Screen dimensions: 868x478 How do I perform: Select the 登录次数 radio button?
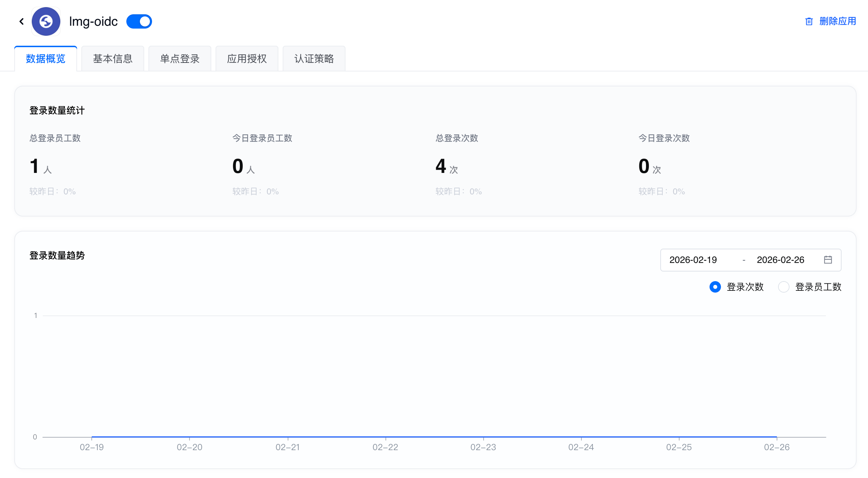click(715, 287)
